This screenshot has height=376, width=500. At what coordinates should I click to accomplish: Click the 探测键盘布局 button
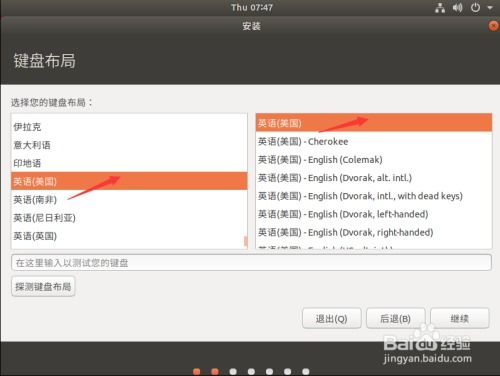[43, 286]
